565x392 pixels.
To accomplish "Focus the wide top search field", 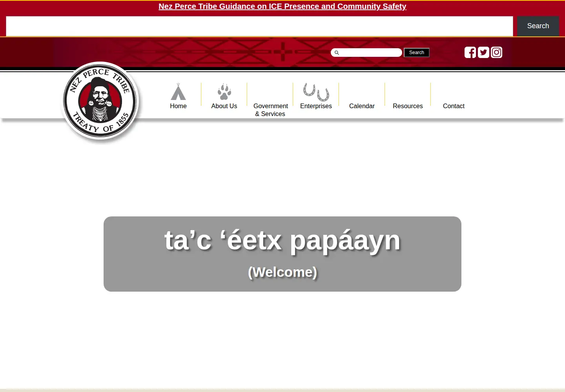I will point(259,26).
